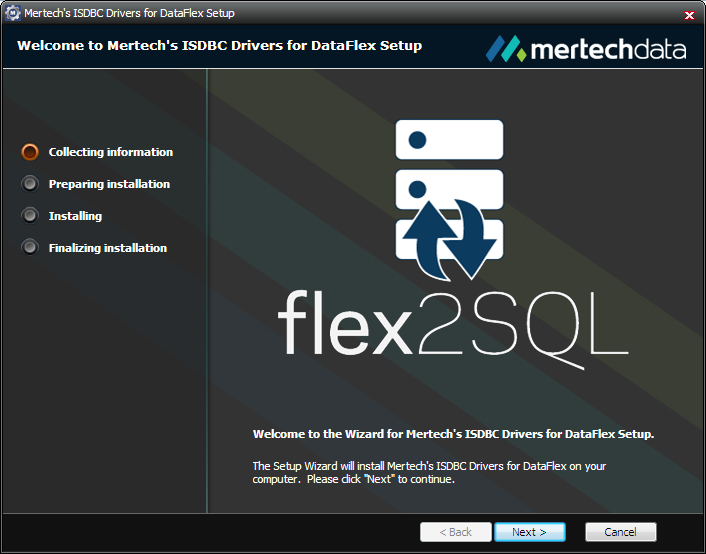Click the Installing step label
The image size is (706, 554).
(75, 216)
